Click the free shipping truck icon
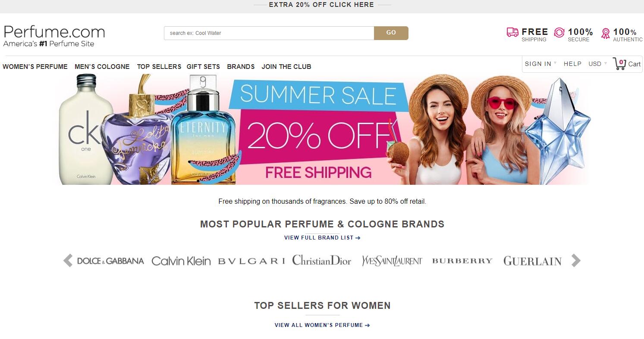The width and height of the screenshot is (644, 339). coord(512,32)
